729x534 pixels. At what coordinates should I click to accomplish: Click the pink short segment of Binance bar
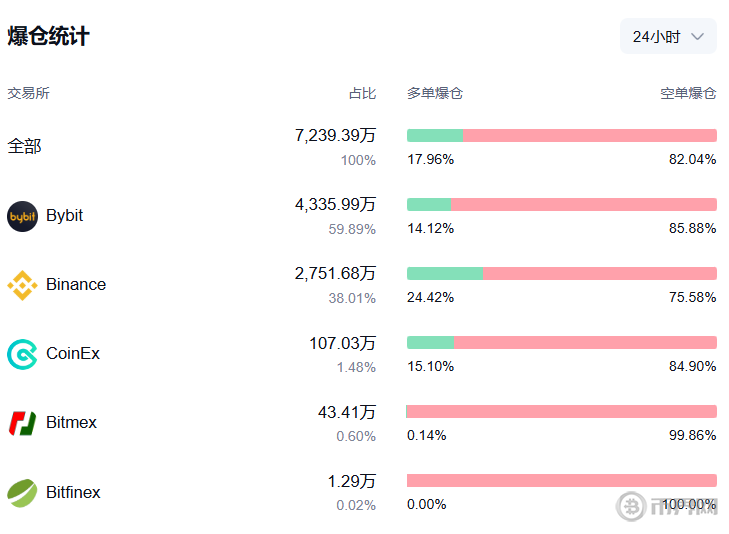click(x=600, y=273)
